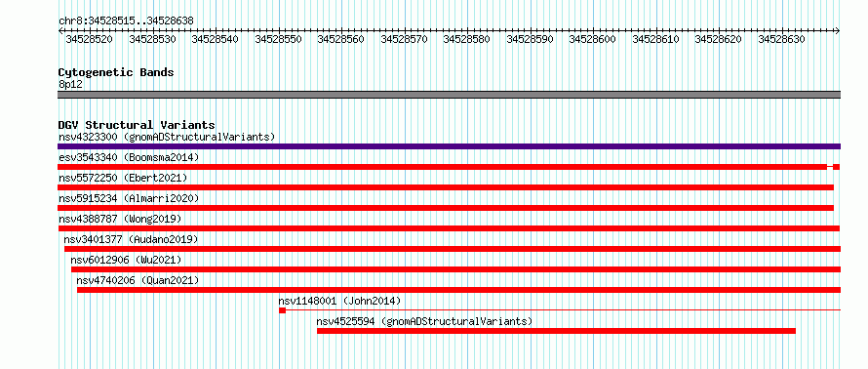The height and width of the screenshot is (369, 868).
Task: Click the small red nsv1148001 start block
Action: (282, 310)
